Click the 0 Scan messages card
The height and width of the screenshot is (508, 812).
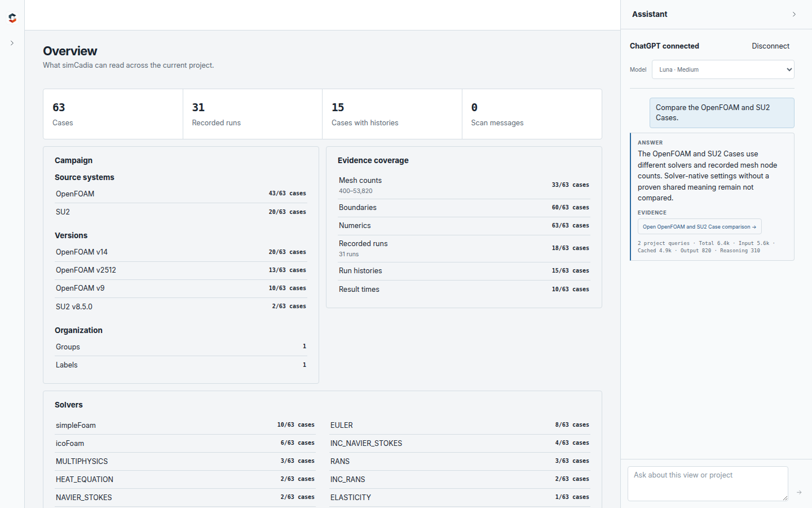point(532,114)
